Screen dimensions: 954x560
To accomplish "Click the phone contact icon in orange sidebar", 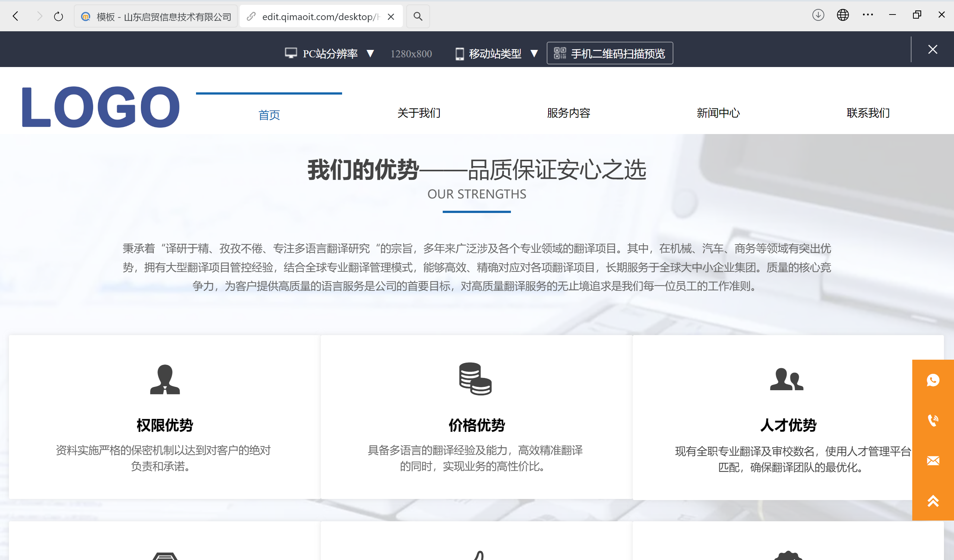I will click(933, 420).
